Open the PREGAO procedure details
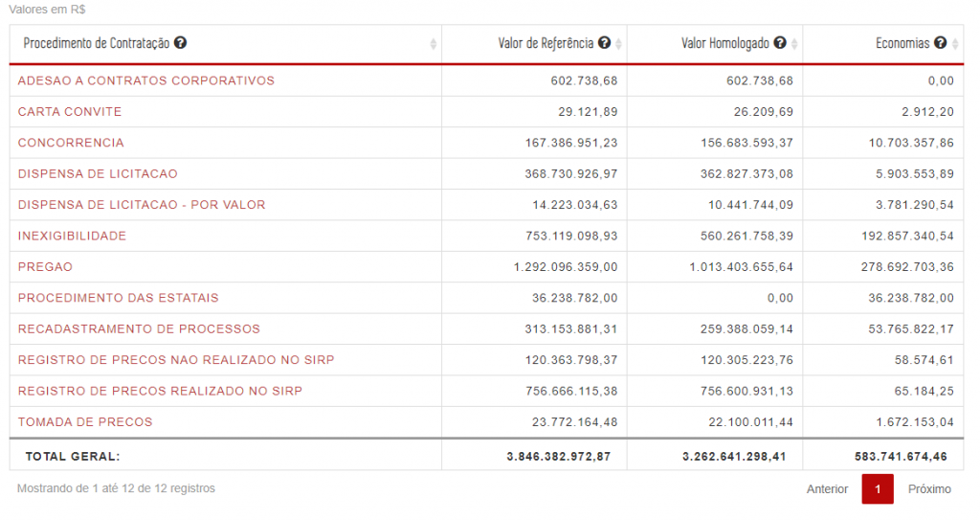 [x=45, y=267]
